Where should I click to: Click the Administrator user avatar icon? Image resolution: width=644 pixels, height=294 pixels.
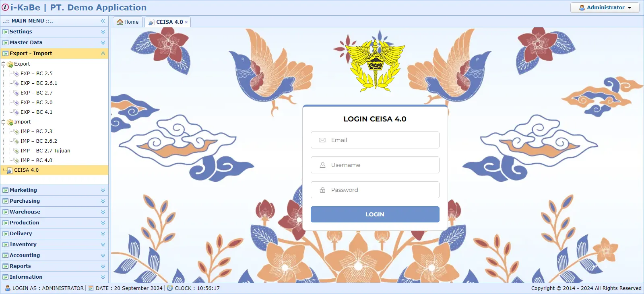[x=582, y=8]
